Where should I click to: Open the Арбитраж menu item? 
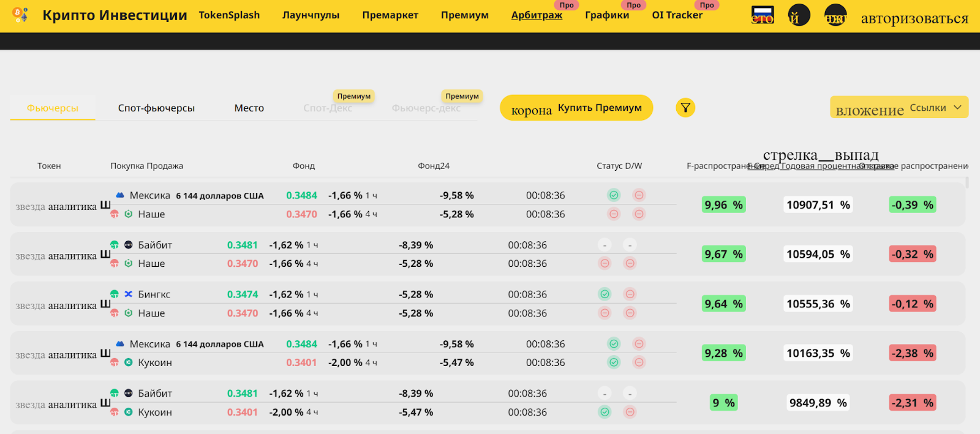click(x=537, y=15)
